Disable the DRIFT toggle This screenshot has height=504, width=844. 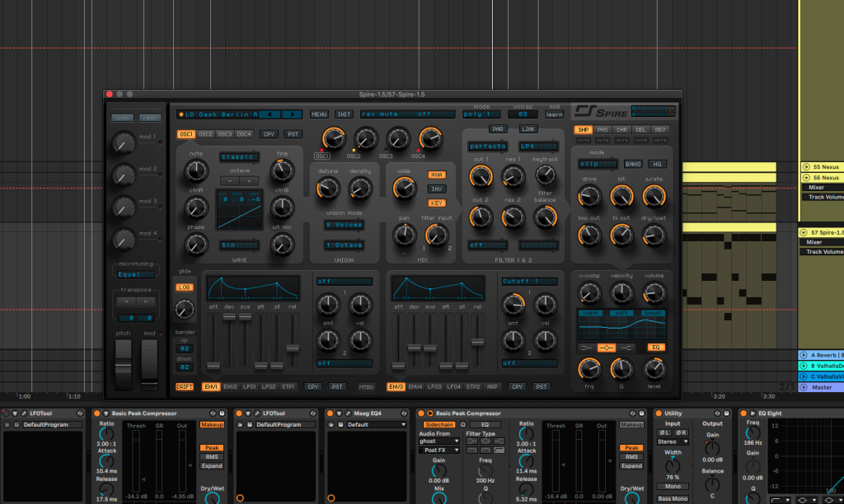tap(185, 386)
